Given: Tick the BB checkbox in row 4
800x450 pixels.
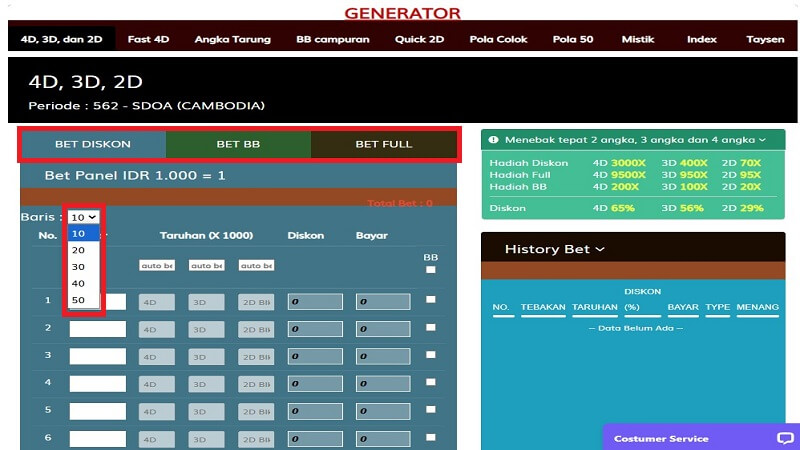Looking at the screenshot, I should 431,382.
